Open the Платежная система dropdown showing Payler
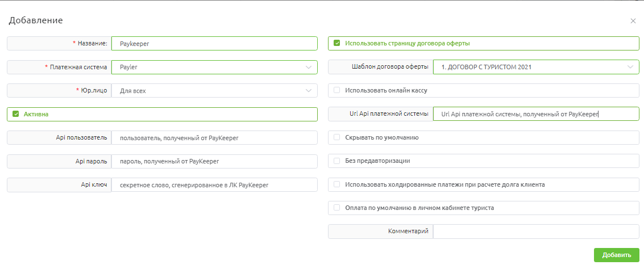 pyautogui.click(x=214, y=67)
